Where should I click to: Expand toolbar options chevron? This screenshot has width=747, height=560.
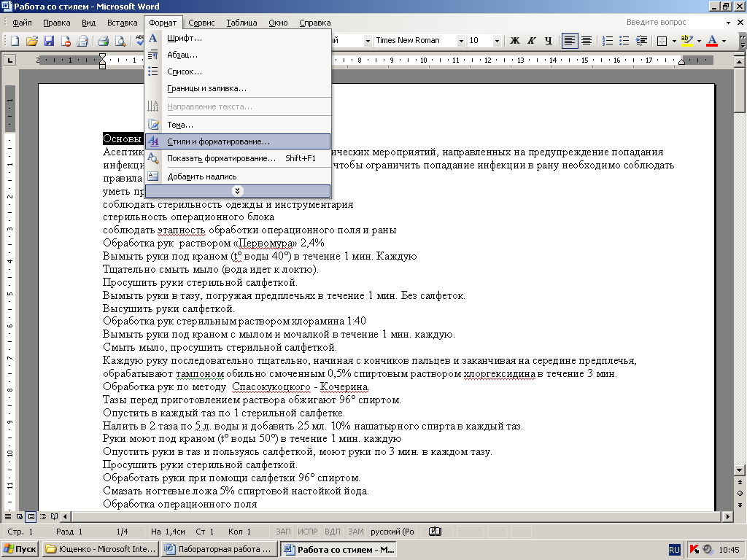tap(742, 41)
